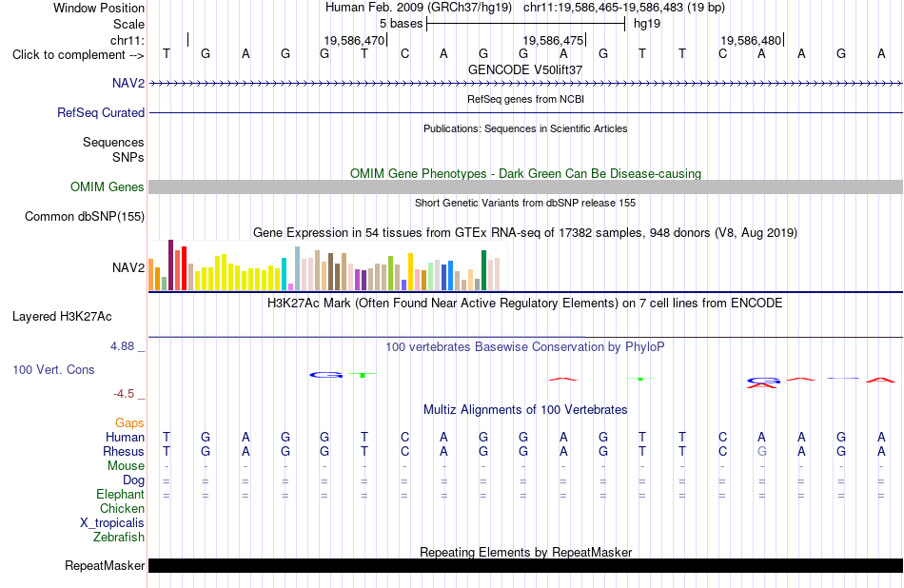Click the PhyloP Basewise Conservation title
The height and width of the screenshot is (588, 904).
[x=525, y=347]
